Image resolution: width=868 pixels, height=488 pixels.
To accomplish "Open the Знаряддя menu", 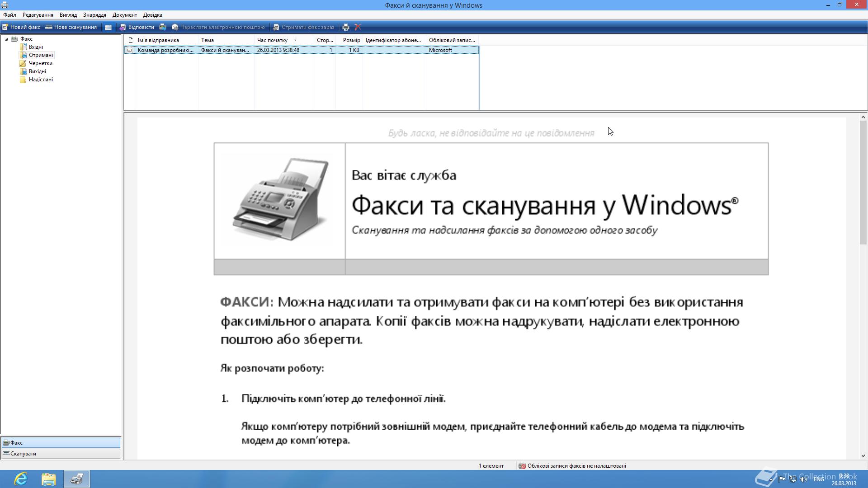I will (94, 15).
